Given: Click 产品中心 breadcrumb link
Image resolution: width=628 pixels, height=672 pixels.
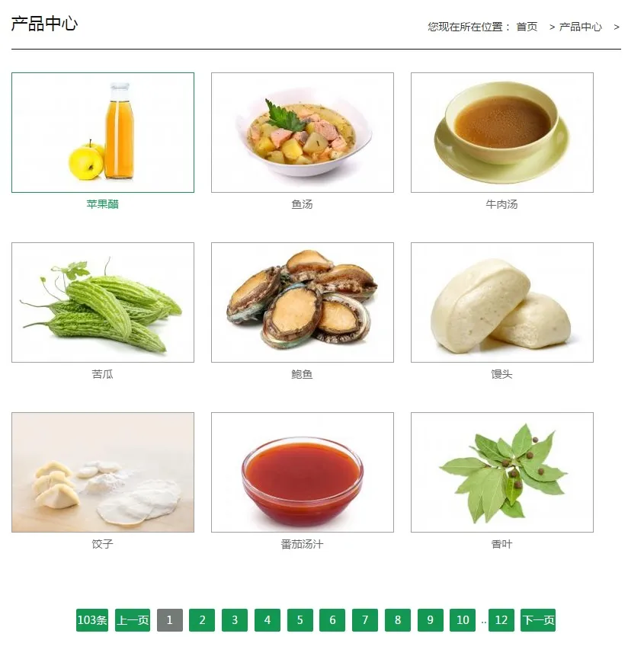Looking at the screenshot, I should [581, 27].
